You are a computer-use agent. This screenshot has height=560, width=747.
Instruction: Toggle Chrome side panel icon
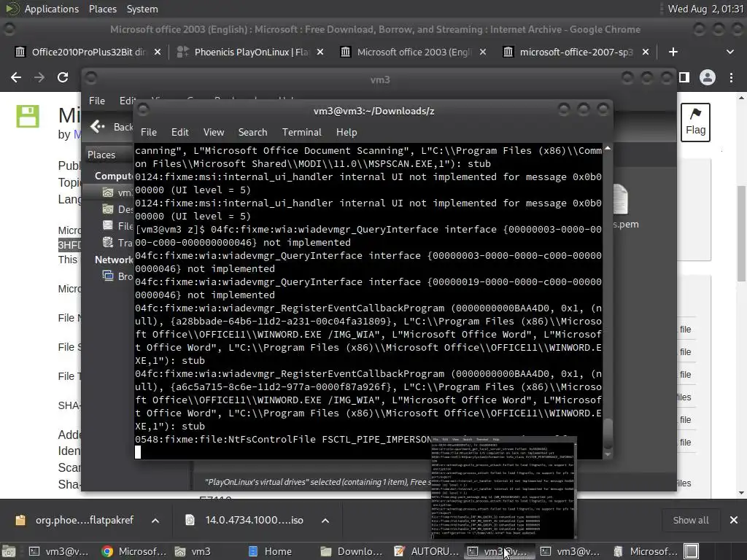(x=684, y=77)
